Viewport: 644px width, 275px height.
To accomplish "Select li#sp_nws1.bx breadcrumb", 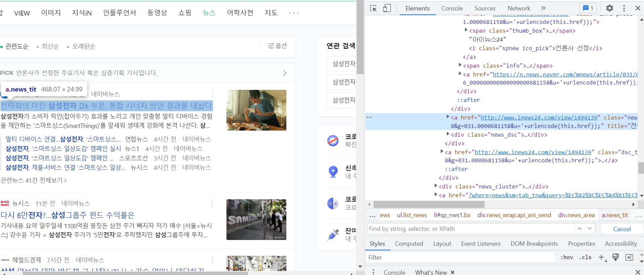I will [x=452, y=215].
